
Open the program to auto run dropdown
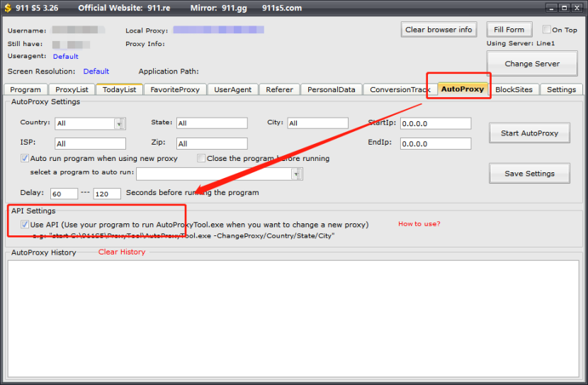pyautogui.click(x=297, y=174)
